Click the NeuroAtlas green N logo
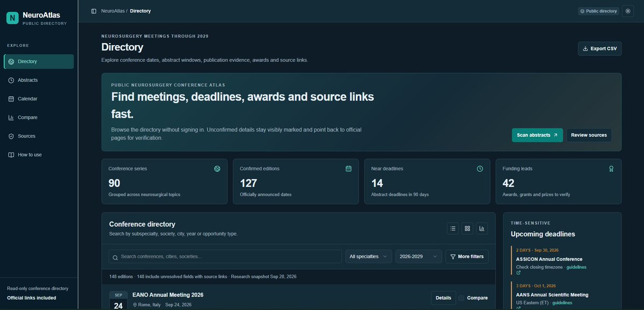This screenshot has height=310, width=644. click(12, 18)
